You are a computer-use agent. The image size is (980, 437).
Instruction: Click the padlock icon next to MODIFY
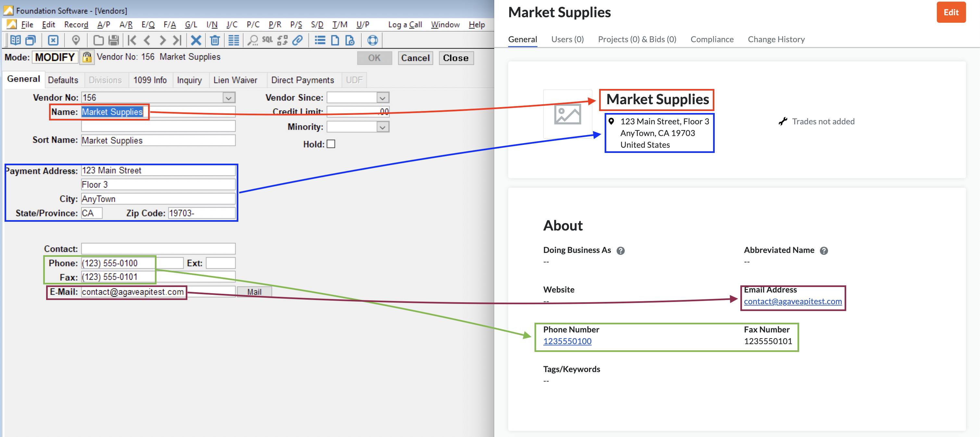pyautogui.click(x=87, y=57)
